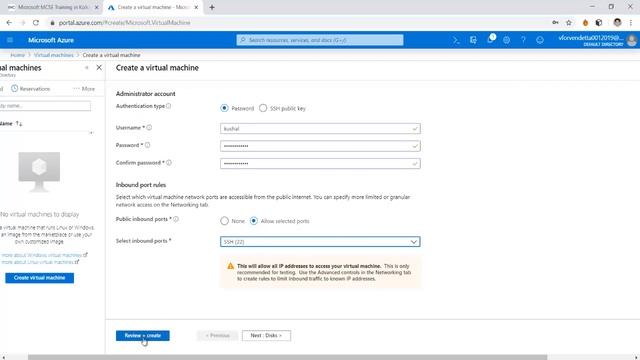The width and height of the screenshot is (640, 360).
Task: Open the Directory and subscription filter icon
Action: [473, 40]
